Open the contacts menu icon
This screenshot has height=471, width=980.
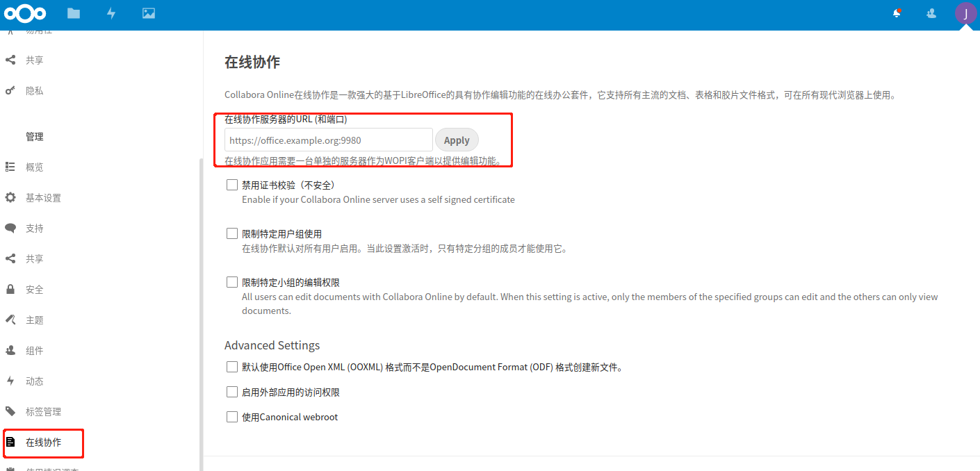[931, 13]
